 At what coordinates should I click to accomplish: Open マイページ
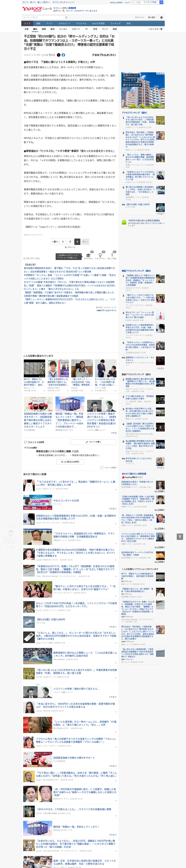[139, 18]
